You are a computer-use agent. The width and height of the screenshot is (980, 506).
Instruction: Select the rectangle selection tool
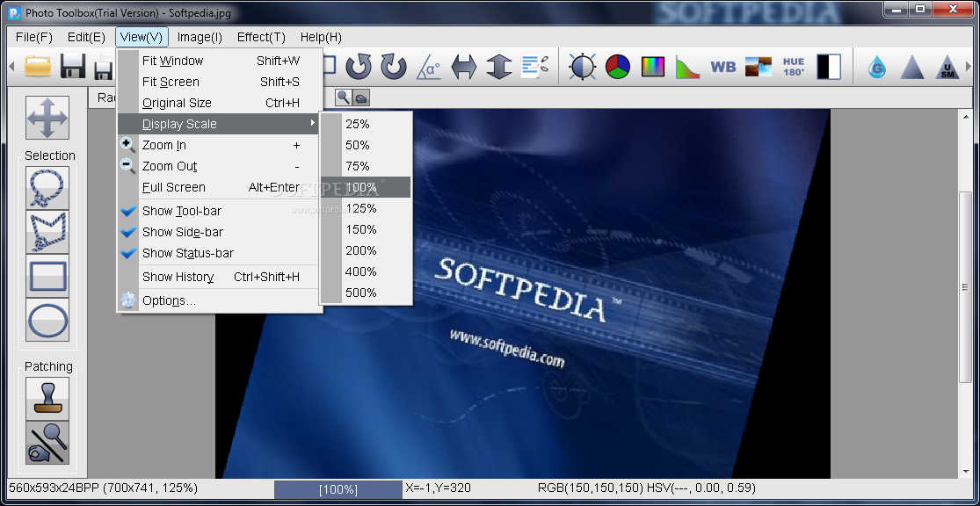pyautogui.click(x=47, y=276)
